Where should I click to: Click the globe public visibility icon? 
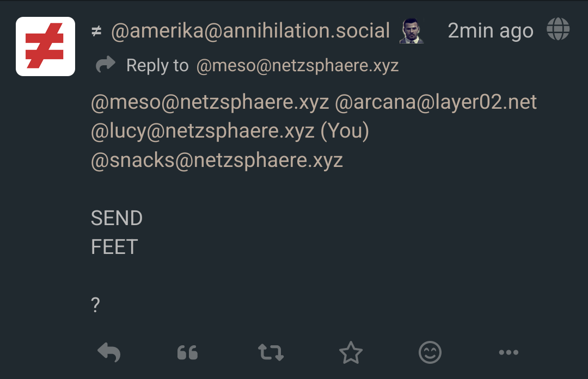pos(558,29)
